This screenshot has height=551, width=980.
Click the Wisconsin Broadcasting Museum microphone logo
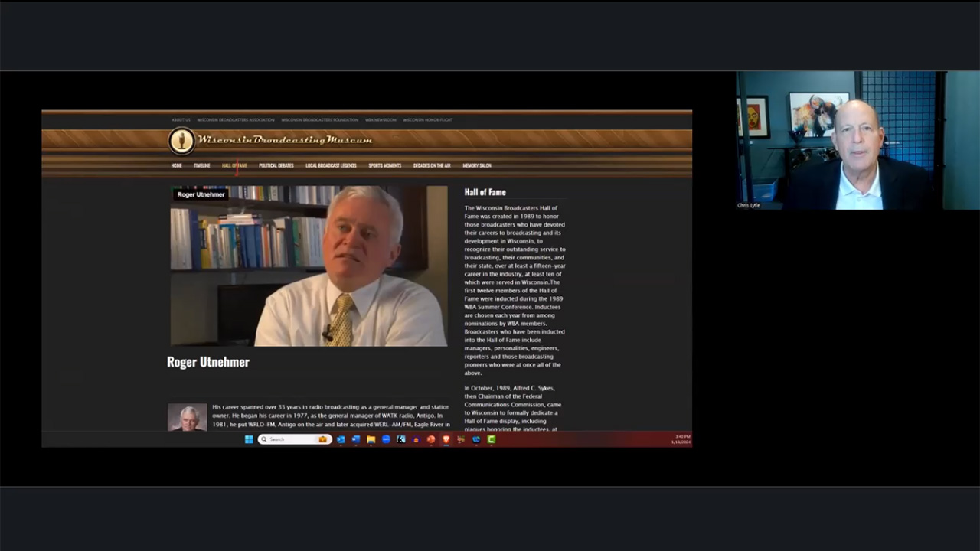pyautogui.click(x=181, y=140)
